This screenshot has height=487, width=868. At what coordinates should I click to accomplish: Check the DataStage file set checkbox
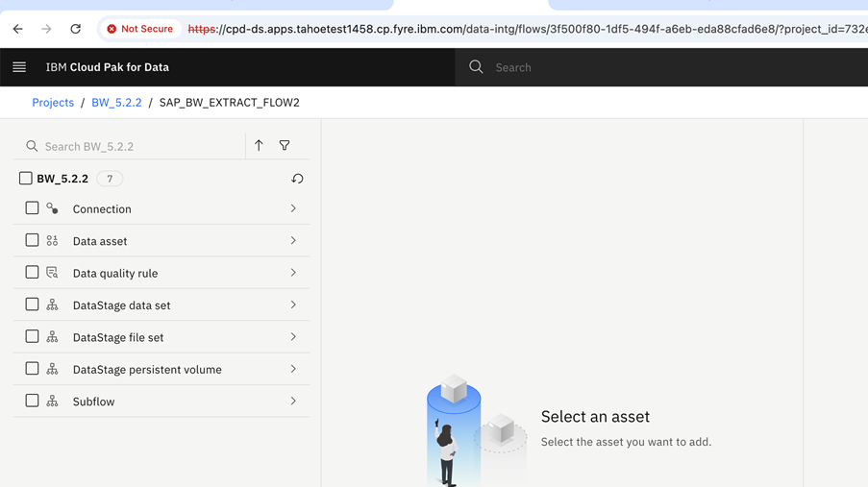point(32,336)
